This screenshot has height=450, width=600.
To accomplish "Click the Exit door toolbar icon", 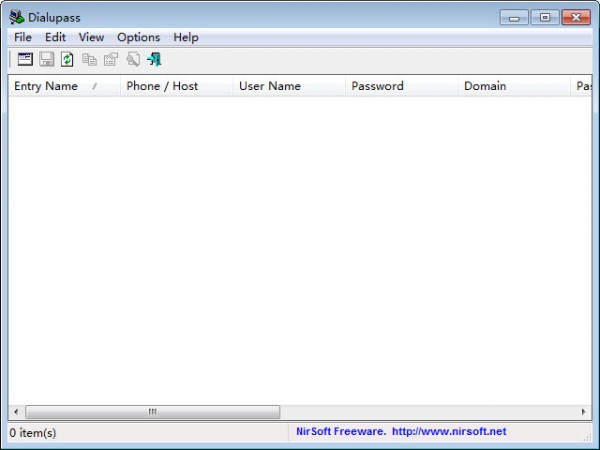I will pos(154,59).
